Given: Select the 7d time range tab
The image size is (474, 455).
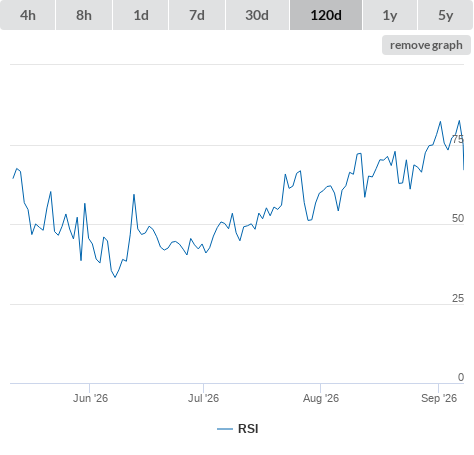Looking at the screenshot, I should coord(197,15).
